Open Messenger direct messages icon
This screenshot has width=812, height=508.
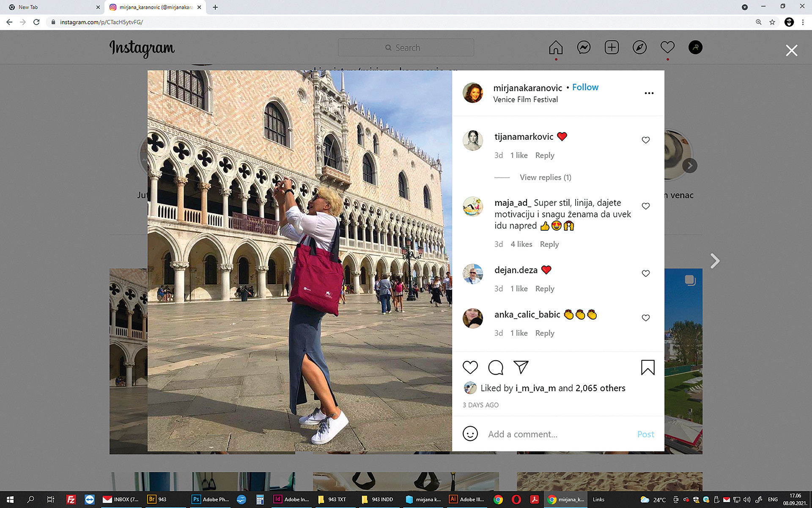(x=584, y=47)
